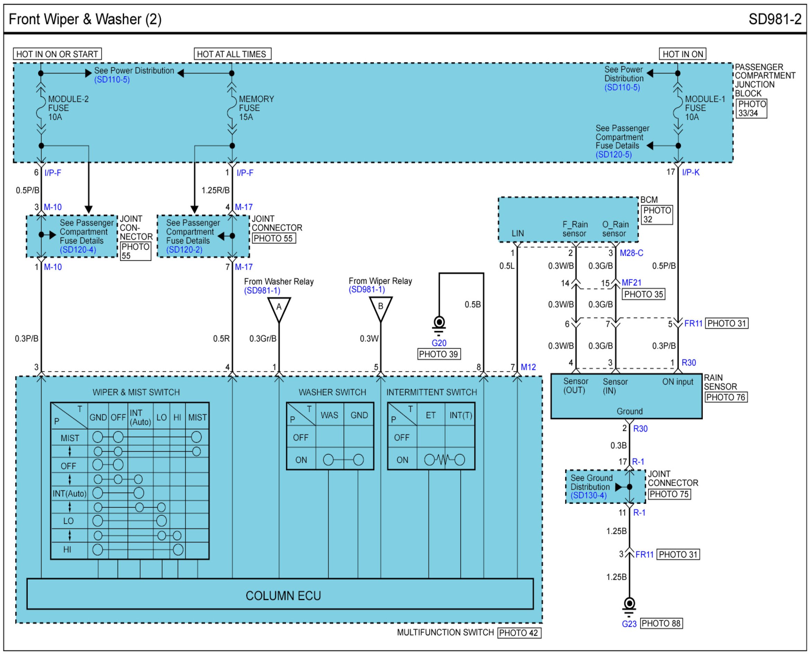Click the MODULE-1 10A fuse symbol

pos(678,108)
